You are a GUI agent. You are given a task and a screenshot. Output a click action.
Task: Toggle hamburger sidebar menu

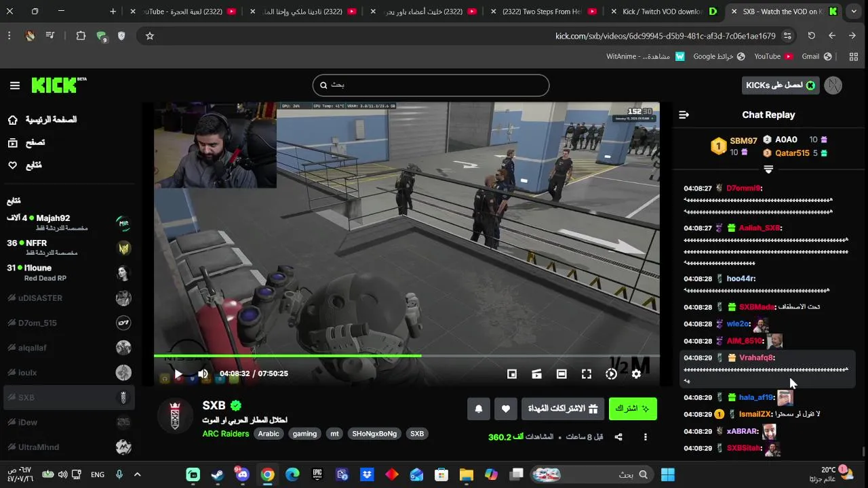15,85
